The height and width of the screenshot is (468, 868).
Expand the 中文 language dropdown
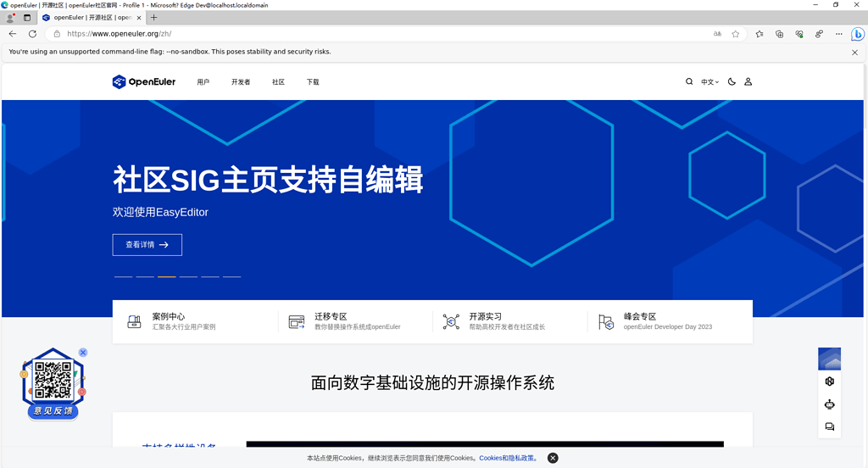[709, 82]
